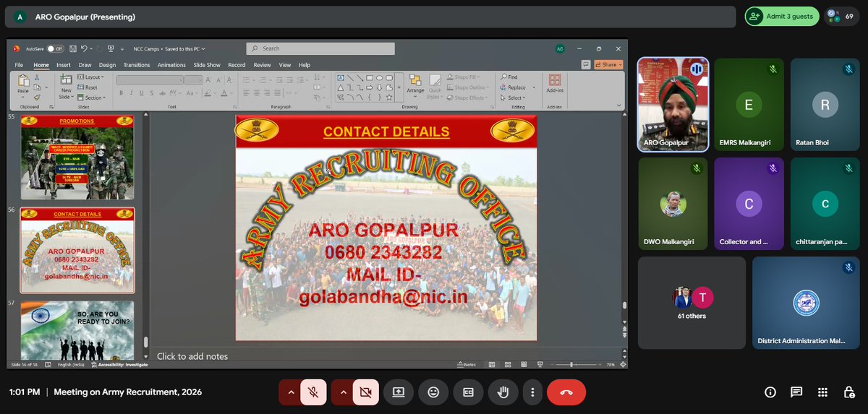Underline the selected text

(142, 92)
